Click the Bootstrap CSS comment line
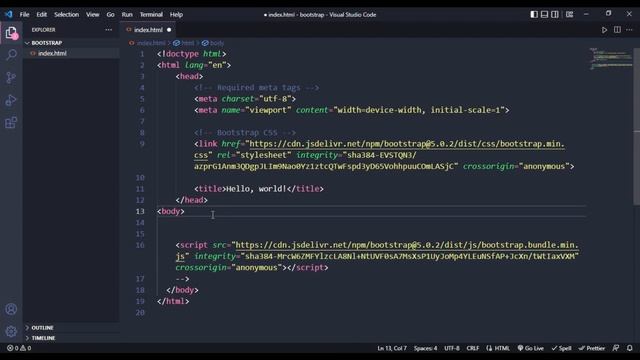The image size is (640, 360). pyautogui.click(x=245, y=133)
